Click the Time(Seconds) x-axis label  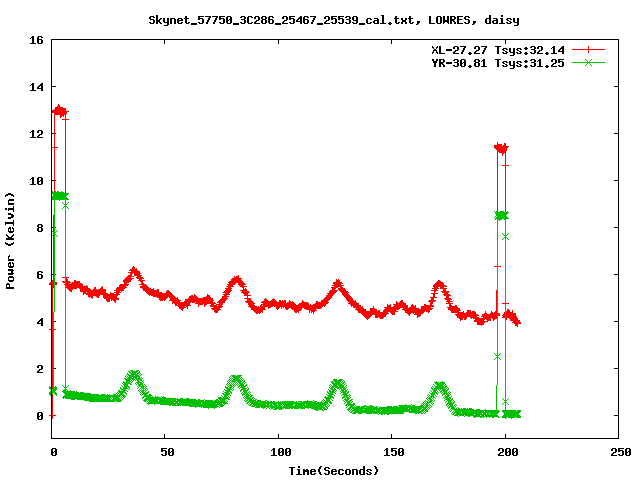(334, 471)
